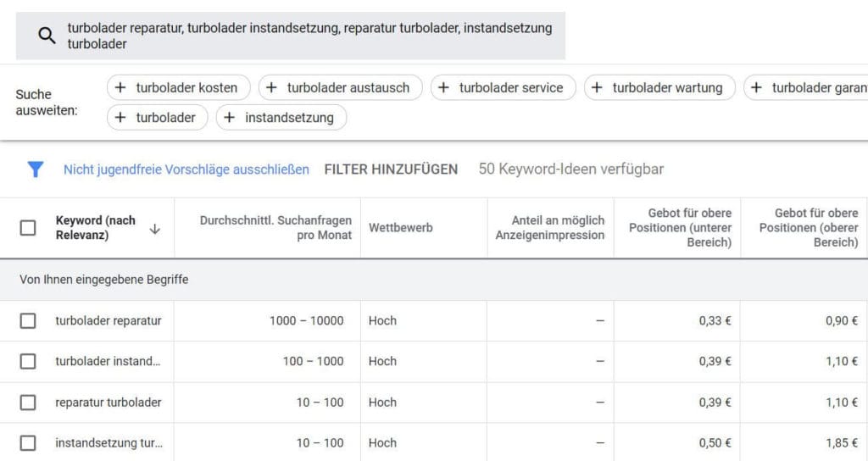Viewport: 868px width, 461px height.
Task: Click FILTER HINZUFÜGEN
Action: [x=391, y=169]
